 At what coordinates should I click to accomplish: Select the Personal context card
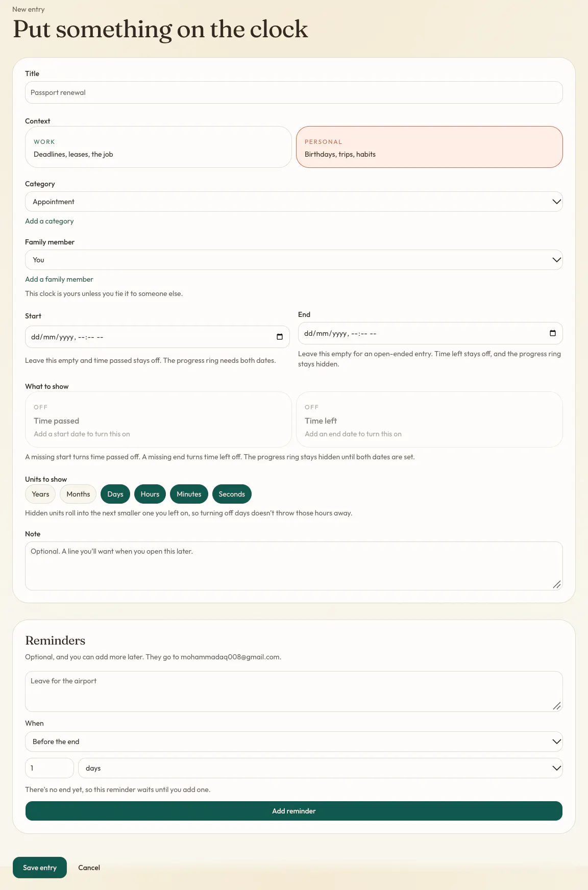(x=429, y=147)
